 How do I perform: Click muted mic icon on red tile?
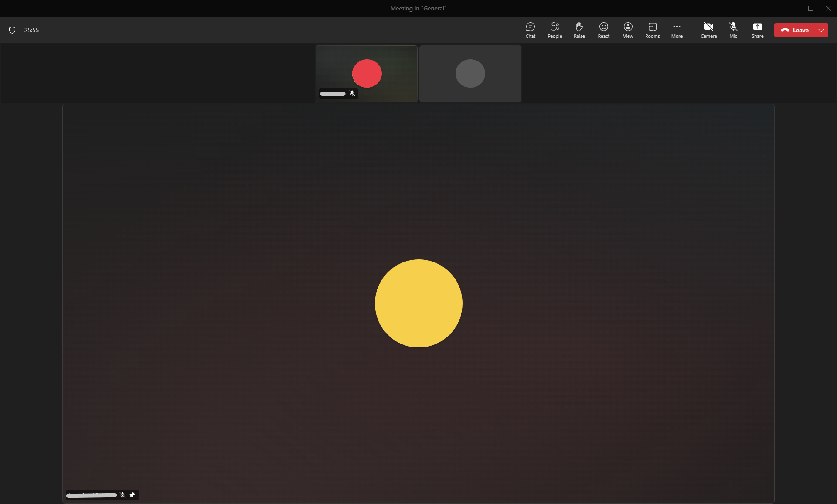click(352, 93)
